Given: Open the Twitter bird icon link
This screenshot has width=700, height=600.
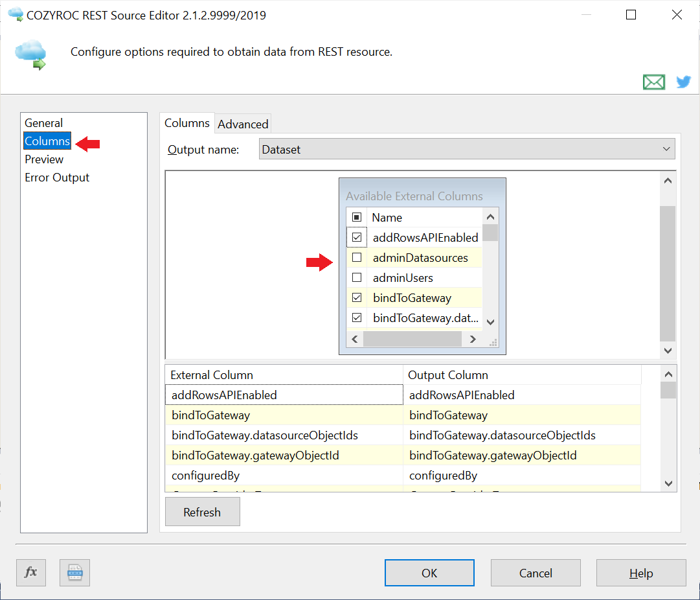Looking at the screenshot, I should tap(683, 82).
